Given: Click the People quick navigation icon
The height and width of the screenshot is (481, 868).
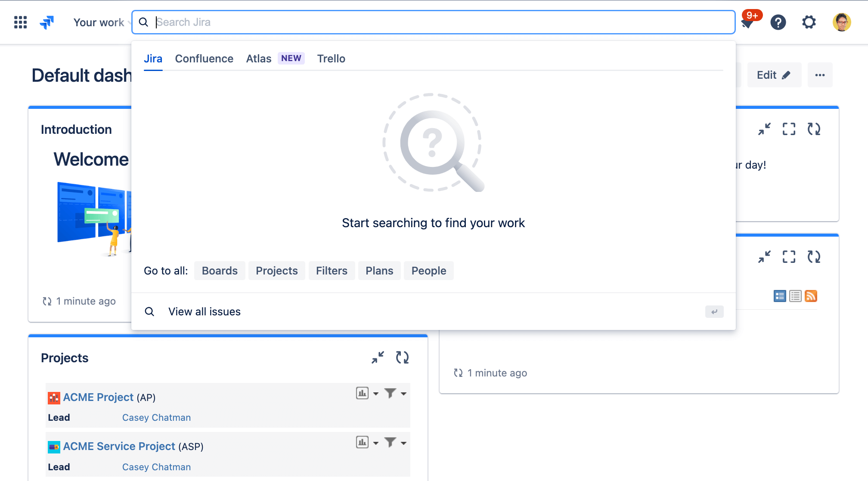Looking at the screenshot, I should 429,271.
